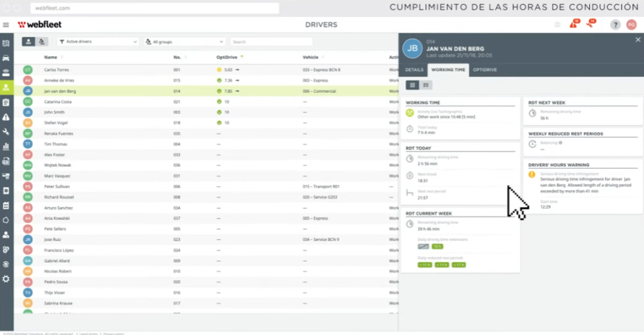Viewport: 644px width, 335px height.
Task: Click vehicle 020 – Service G353
Action: 320,197
